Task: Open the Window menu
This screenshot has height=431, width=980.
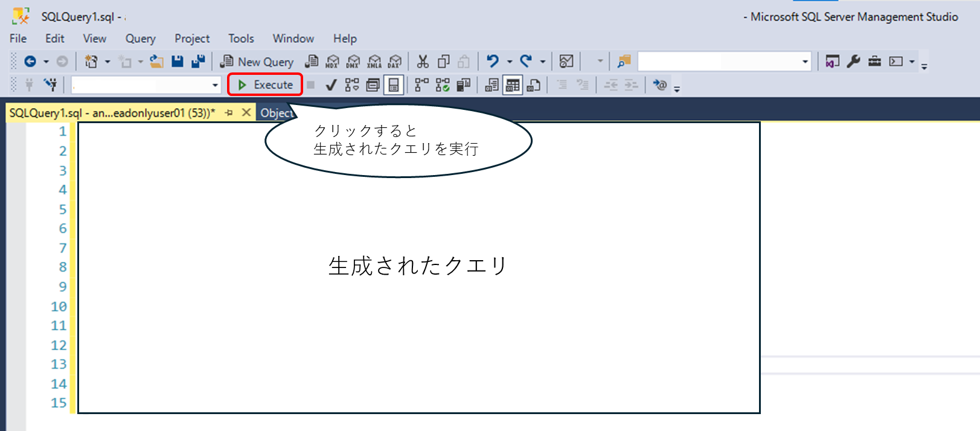Action: coord(293,39)
